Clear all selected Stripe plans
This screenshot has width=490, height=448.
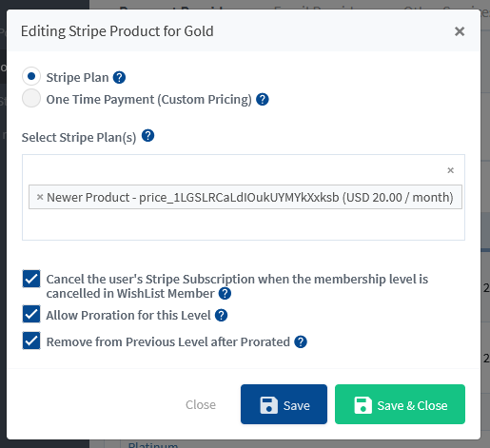tap(450, 170)
